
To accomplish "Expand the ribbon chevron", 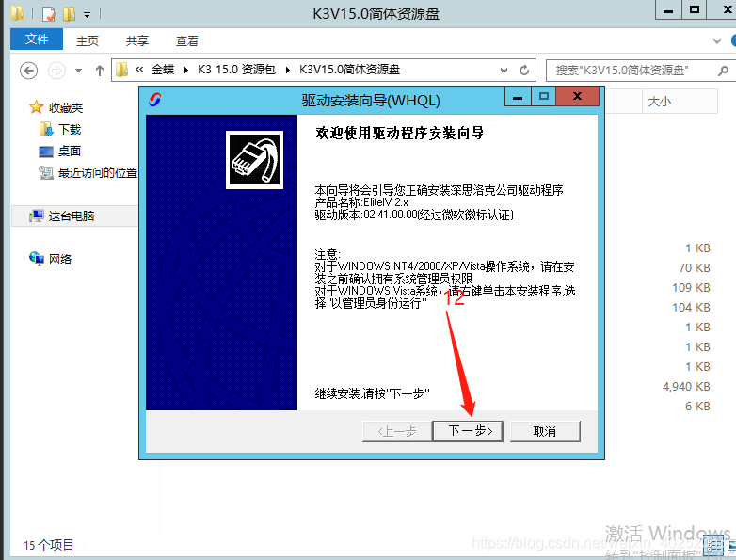I will pyautogui.click(x=717, y=40).
